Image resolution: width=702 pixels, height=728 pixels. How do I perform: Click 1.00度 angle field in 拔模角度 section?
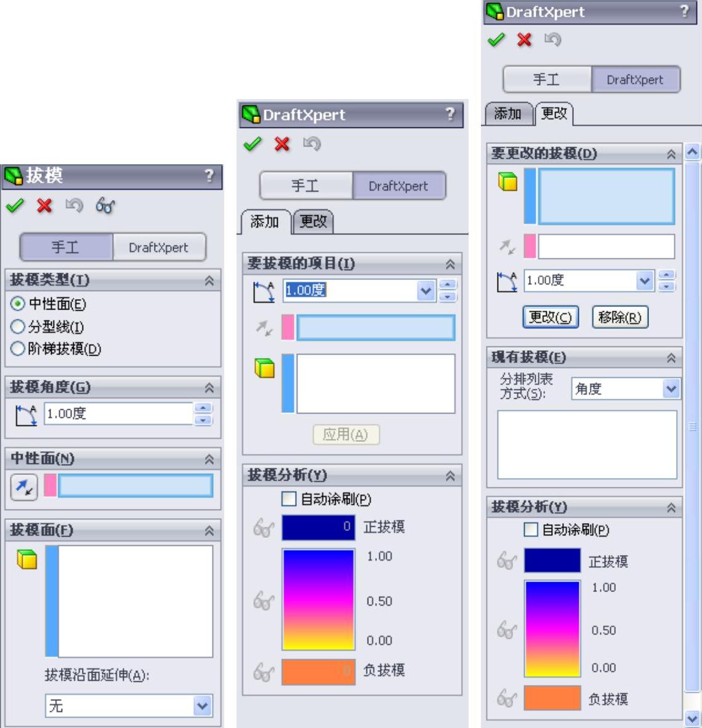(118, 413)
